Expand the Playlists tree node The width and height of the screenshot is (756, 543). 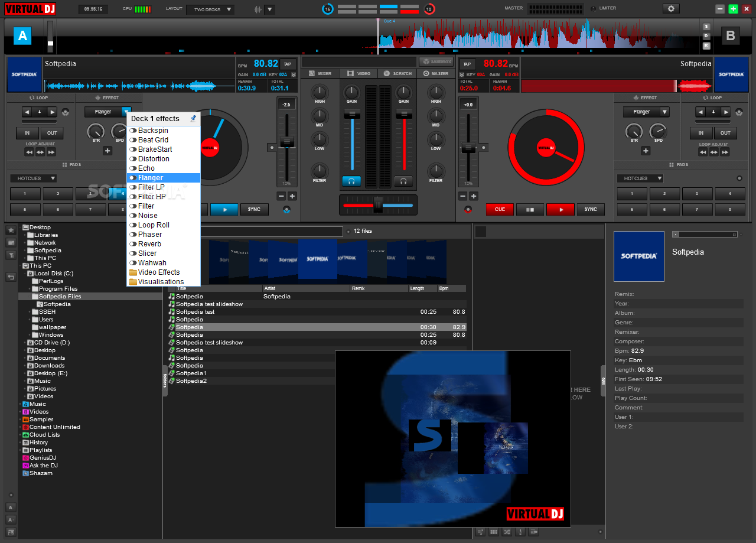20,450
